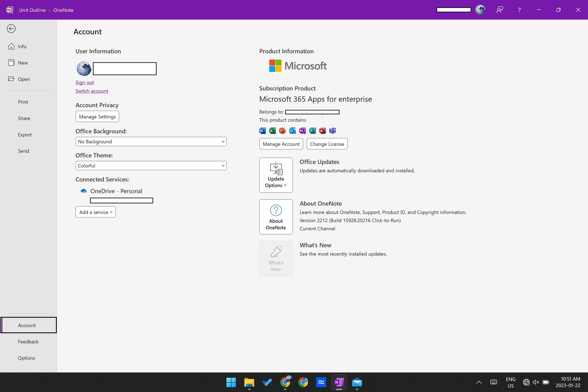Click the back arrow to exit Account view

(x=11, y=29)
